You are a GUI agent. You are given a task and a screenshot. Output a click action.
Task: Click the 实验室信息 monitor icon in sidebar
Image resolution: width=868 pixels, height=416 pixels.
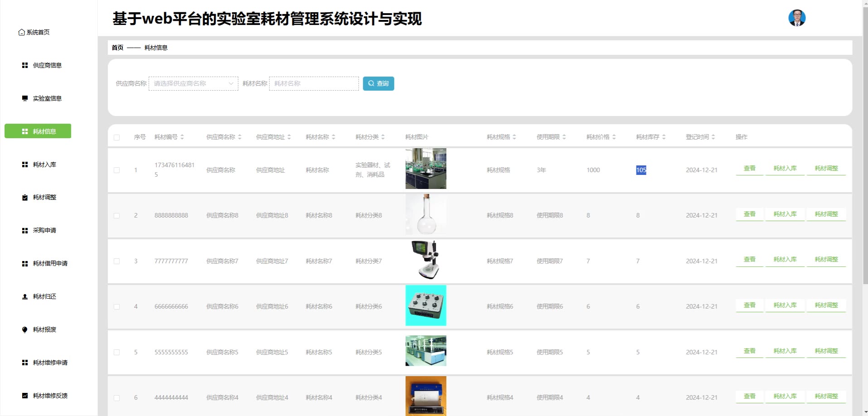(25, 98)
